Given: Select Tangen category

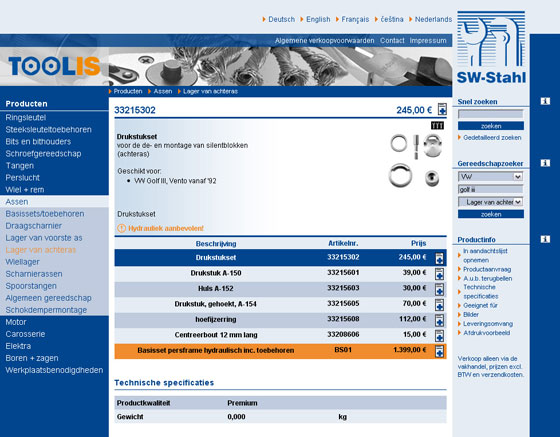Looking at the screenshot, I should [20, 166].
